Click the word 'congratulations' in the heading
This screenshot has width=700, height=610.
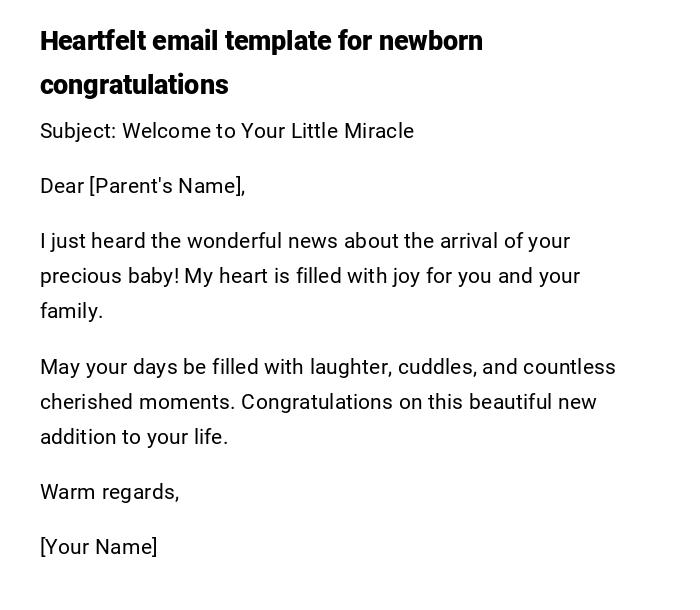[134, 85]
